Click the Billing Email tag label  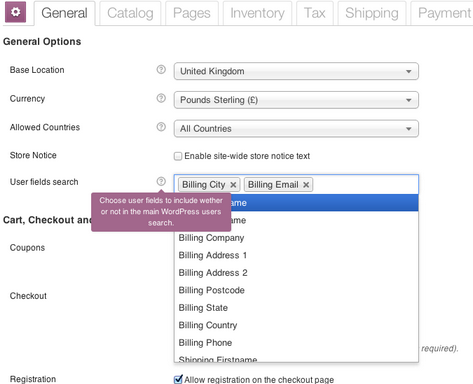pyautogui.click(x=273, y=185)
